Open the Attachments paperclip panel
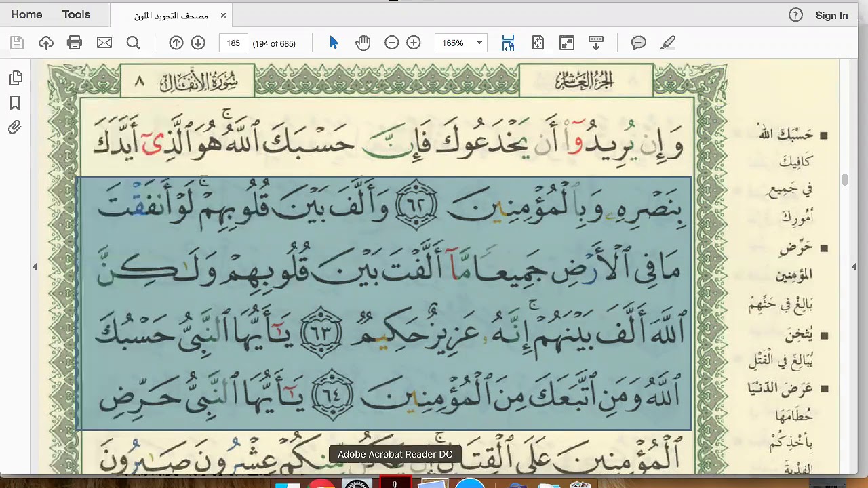The image size is (868, 488). pyautogui.click(x=15, y=127)
